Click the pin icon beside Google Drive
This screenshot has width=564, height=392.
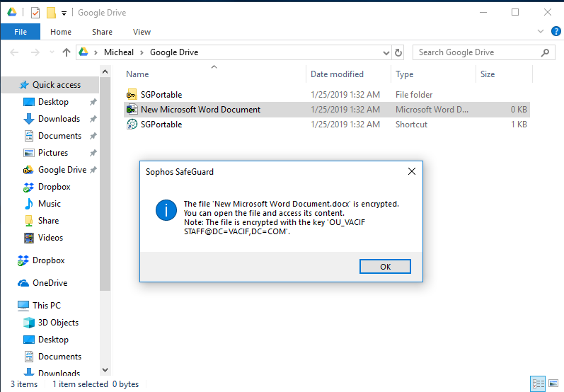point(93,170)
